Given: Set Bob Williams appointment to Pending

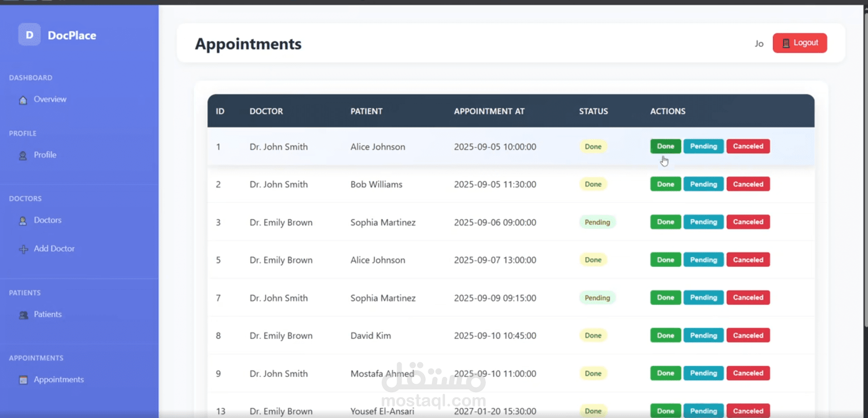Looking at the screenshot, I should (703, 184).
